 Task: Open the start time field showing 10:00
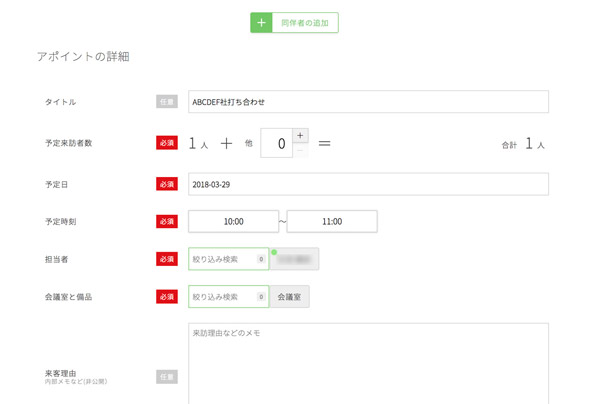pos(232,221)
